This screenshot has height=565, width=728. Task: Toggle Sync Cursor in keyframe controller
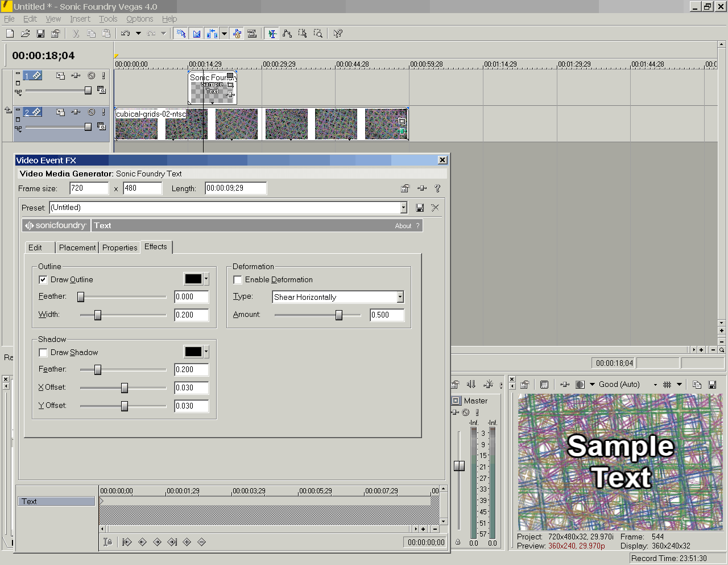(x=107, y=542)
